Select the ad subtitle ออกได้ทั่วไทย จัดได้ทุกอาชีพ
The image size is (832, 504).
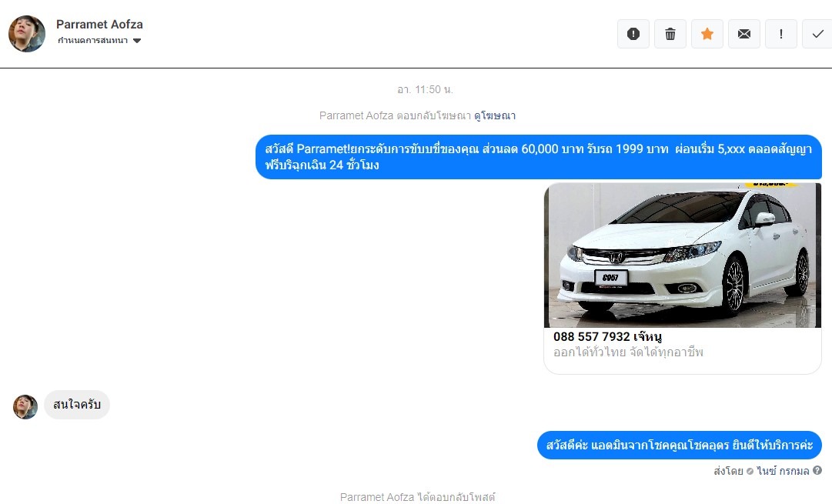pyautogui.click(x=628, y=352)
